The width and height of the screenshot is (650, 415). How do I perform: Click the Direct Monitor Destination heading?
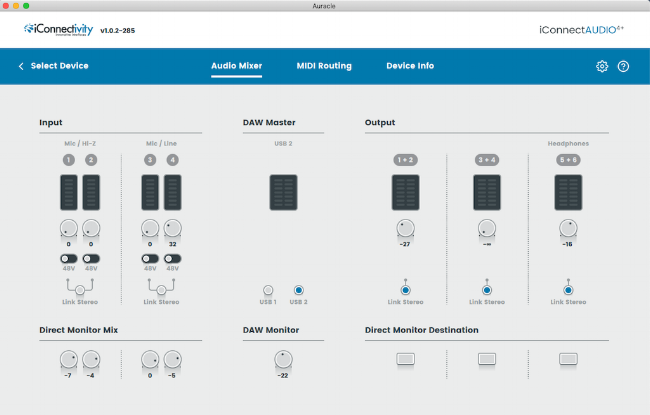(422, 330)
